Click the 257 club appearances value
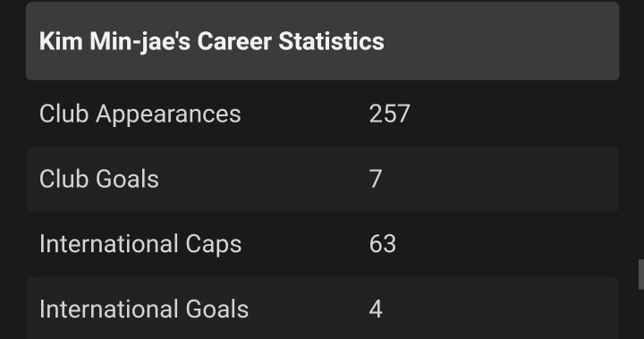Viewport: 644px width, 339px height. click(389, 114)
